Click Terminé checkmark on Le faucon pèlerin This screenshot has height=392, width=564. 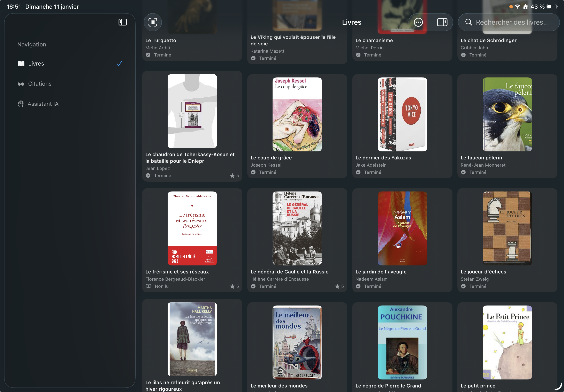(x=463, y=172)
